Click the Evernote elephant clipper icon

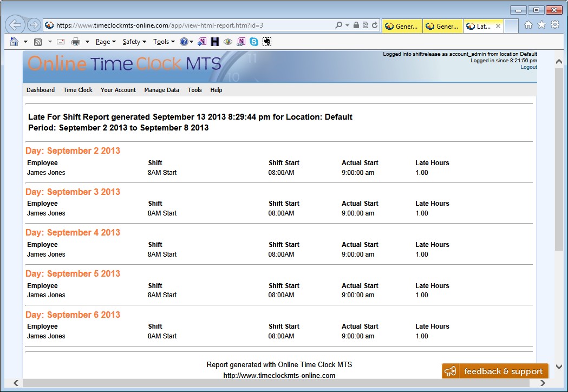267,42
